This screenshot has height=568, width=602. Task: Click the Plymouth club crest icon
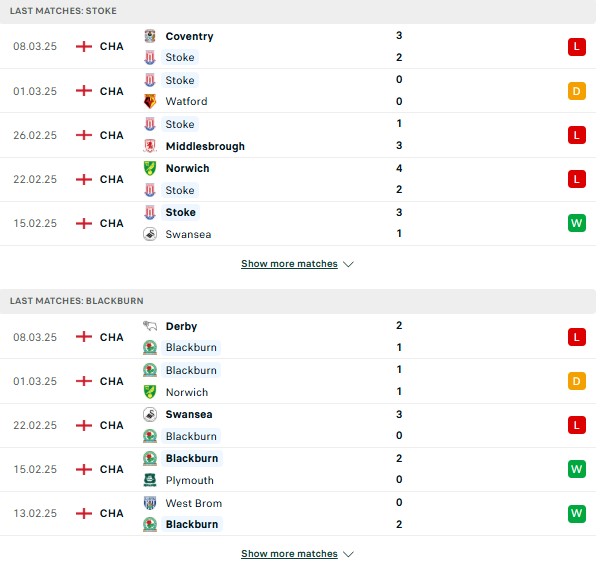point(150,480)
